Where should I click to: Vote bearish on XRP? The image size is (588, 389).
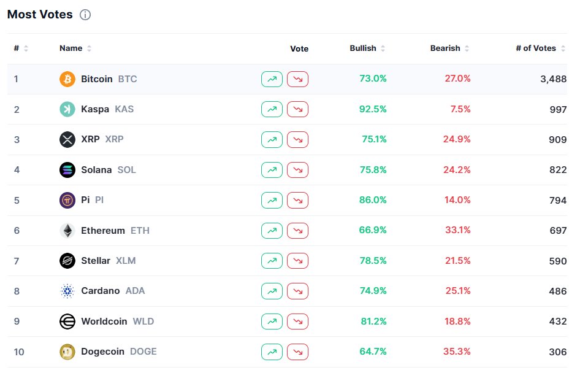pos(298,139)
